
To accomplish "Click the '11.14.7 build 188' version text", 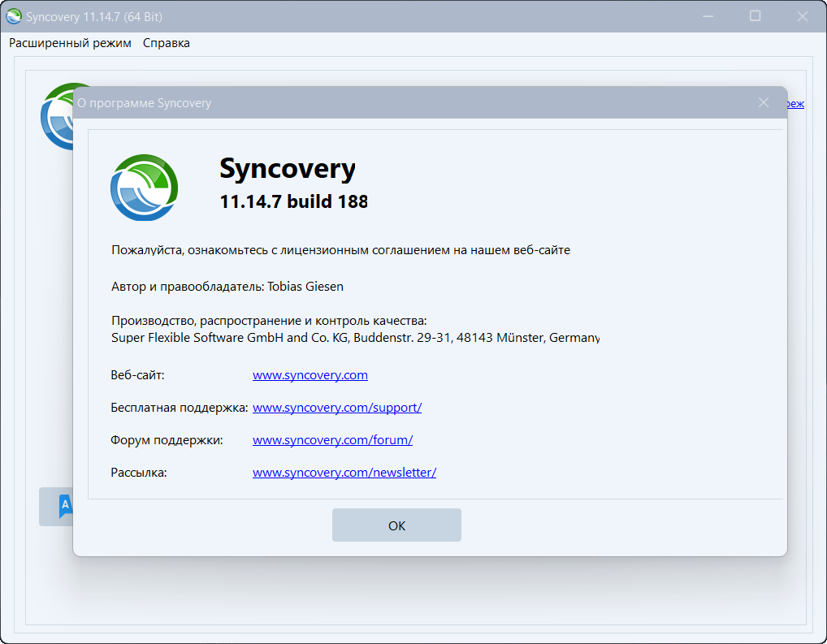I will click(294, 201).
